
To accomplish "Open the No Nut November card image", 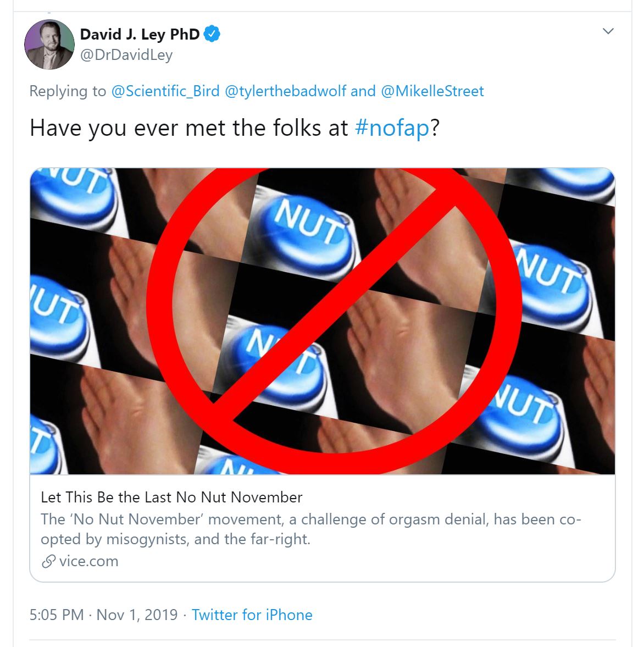I will click(322, 321).
